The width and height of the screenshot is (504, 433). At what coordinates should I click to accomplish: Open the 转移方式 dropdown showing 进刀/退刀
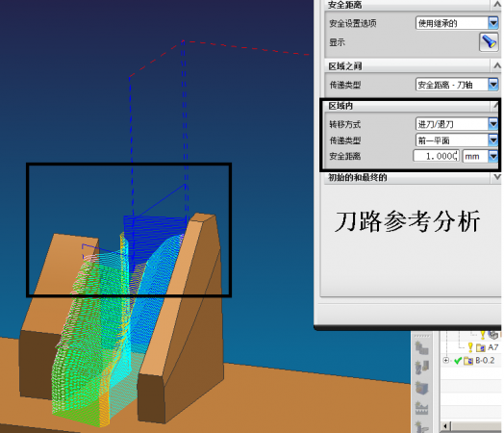point(457,124)
